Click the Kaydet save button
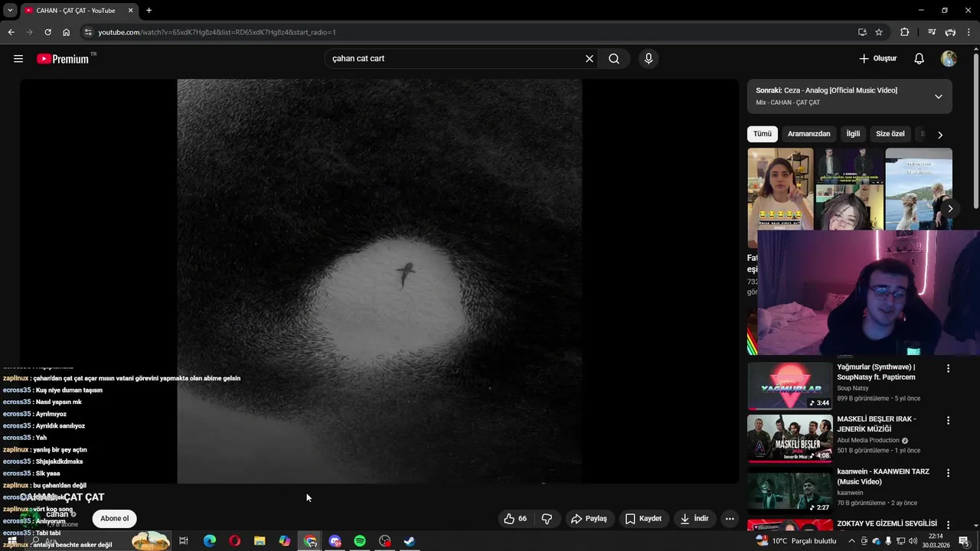Image resolution: width=980 pixels, height=551 pixels. [643, 519]
